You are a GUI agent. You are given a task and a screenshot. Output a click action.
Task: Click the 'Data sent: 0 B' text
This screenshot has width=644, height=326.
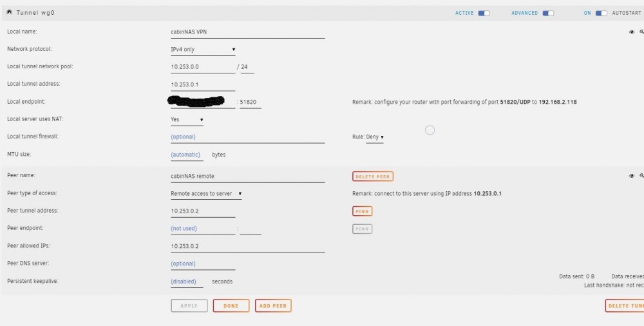tap(576, 276)
